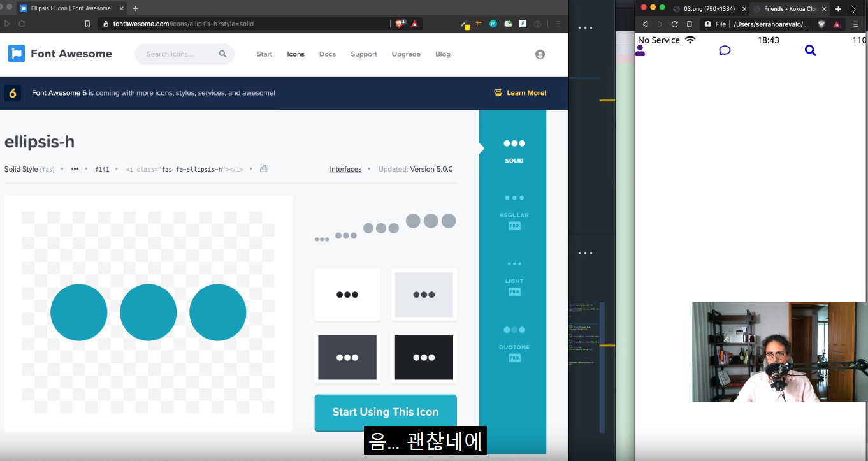
Task: Reload the Kokoa Clone browser window
Action: [674, 24]
